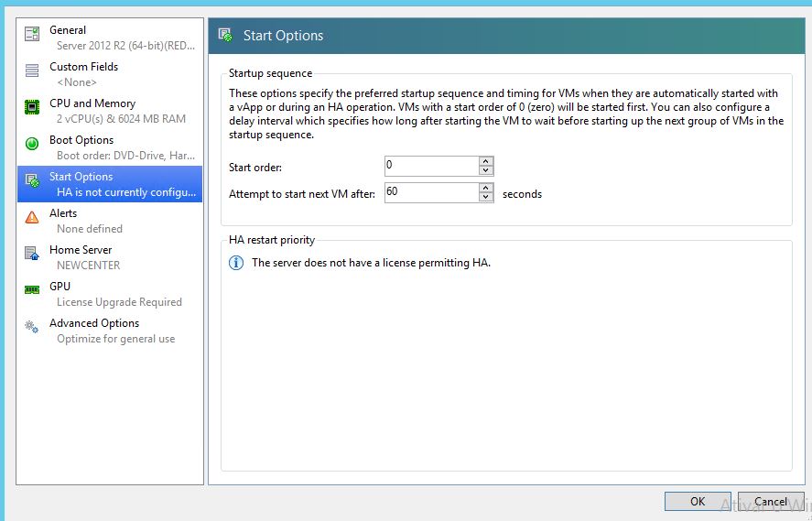
Task: Click the HA license info icon
Action: [x=235, y=263]
